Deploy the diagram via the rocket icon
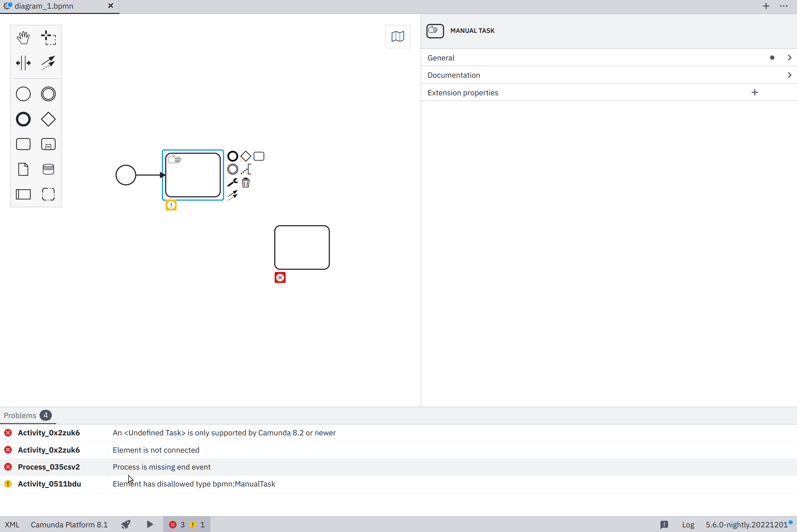This screenshot has height=532, width=797. tap(125, 524)
